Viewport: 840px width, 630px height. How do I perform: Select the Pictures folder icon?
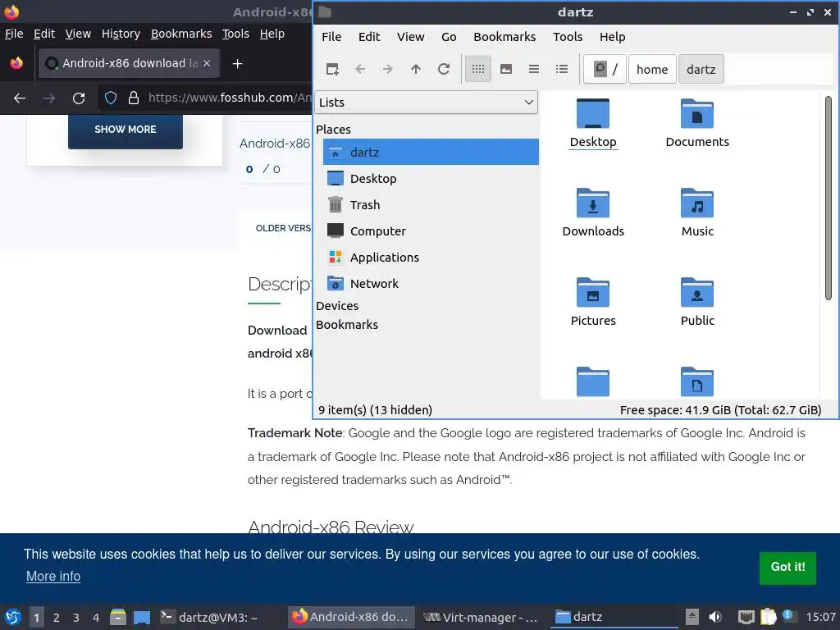point(593,302)
